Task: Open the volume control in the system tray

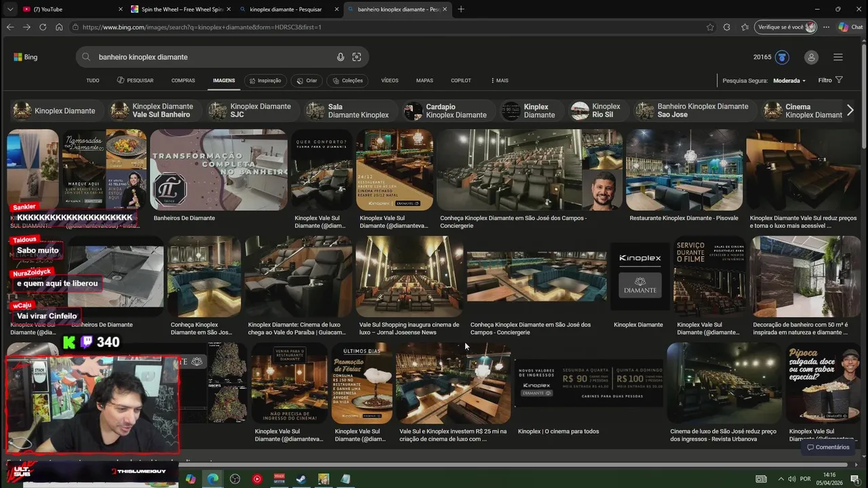Action: coord(791,479)
